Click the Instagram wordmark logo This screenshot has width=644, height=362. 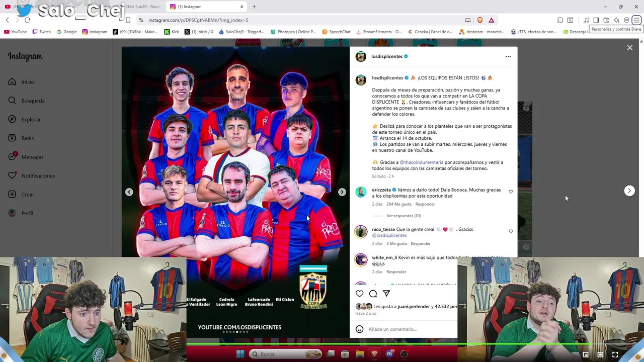click(25, 56)
